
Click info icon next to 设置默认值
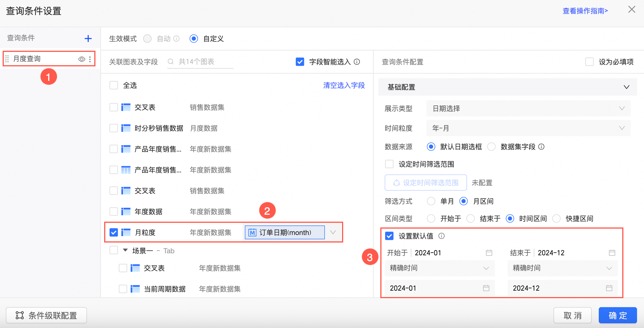click(441, 236)
